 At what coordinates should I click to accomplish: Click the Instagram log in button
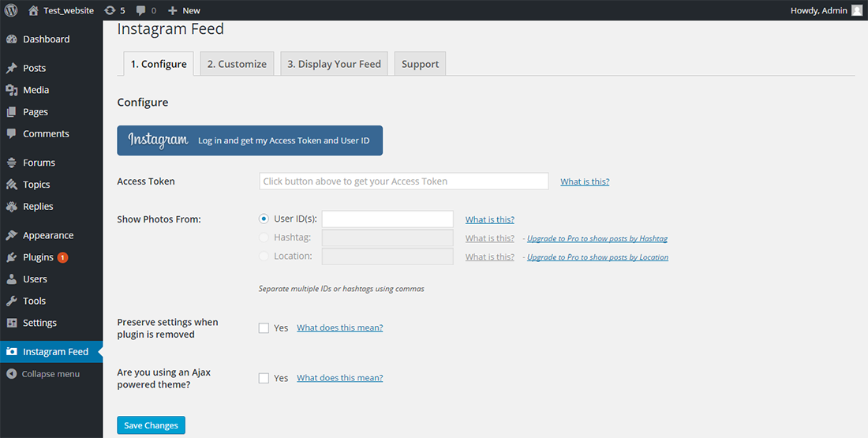click(249, 140)
